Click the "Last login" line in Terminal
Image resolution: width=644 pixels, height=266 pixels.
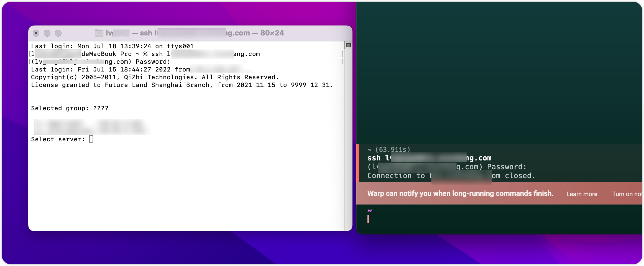click(112, 46)
